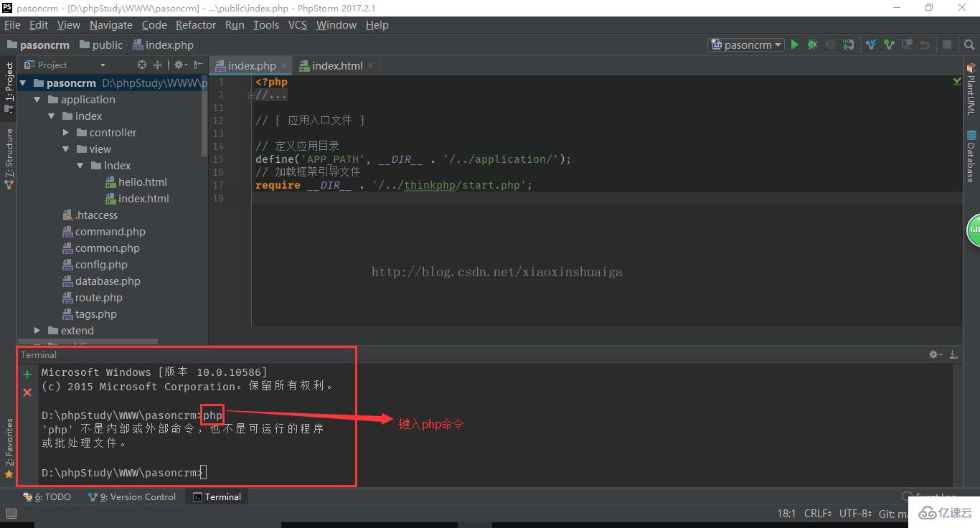Toggle listening for PHP debug connections
Image resolution: width=980 pixels, height=528 pixels.
[849, 44]
